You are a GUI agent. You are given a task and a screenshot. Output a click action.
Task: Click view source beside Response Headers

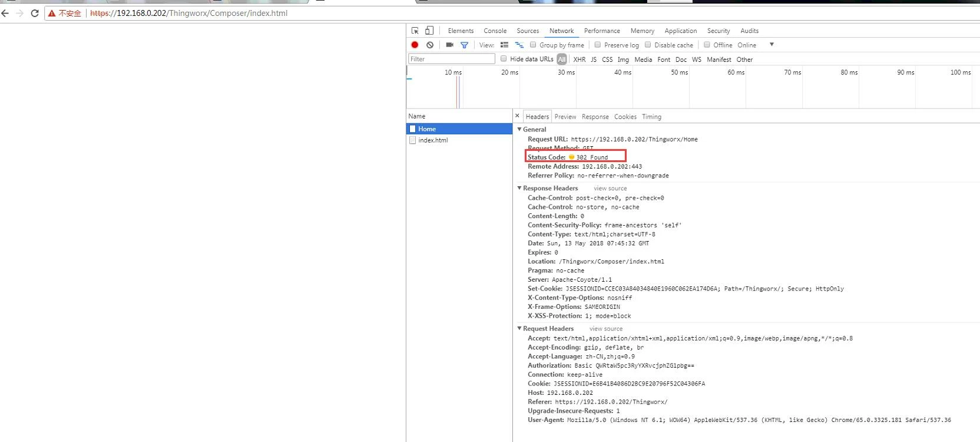point(611,189)
